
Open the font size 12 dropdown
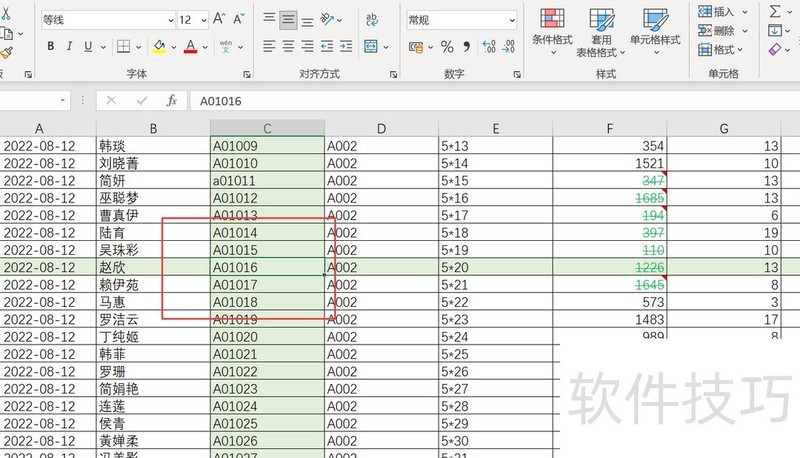point(204,20)
